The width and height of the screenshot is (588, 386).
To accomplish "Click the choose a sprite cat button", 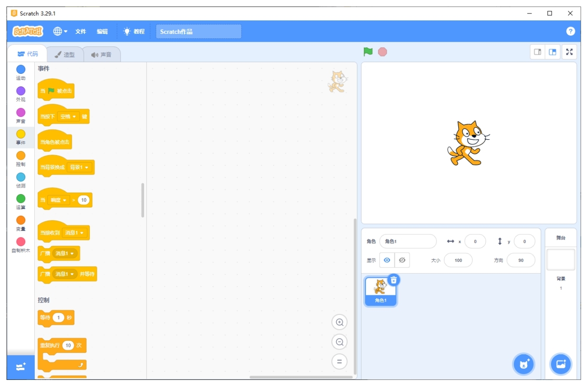I will (x=523, y=364).
